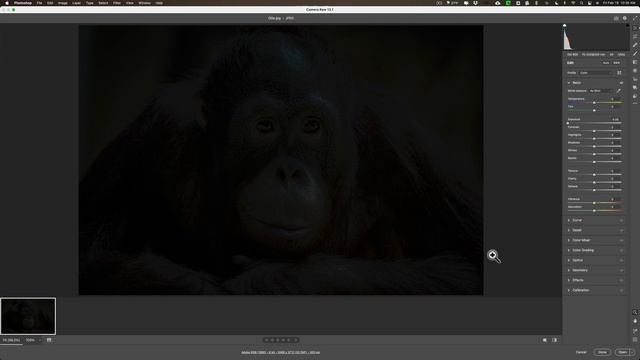
Task: Expand the Optics panel
Action: [569, 260]
